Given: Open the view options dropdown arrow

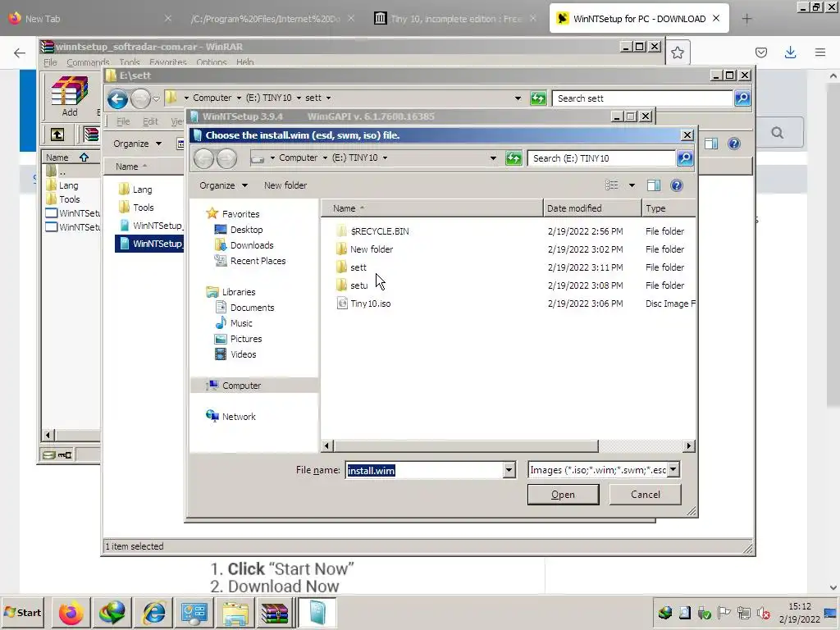Looking at the screenshot, I should click(632, 185).
